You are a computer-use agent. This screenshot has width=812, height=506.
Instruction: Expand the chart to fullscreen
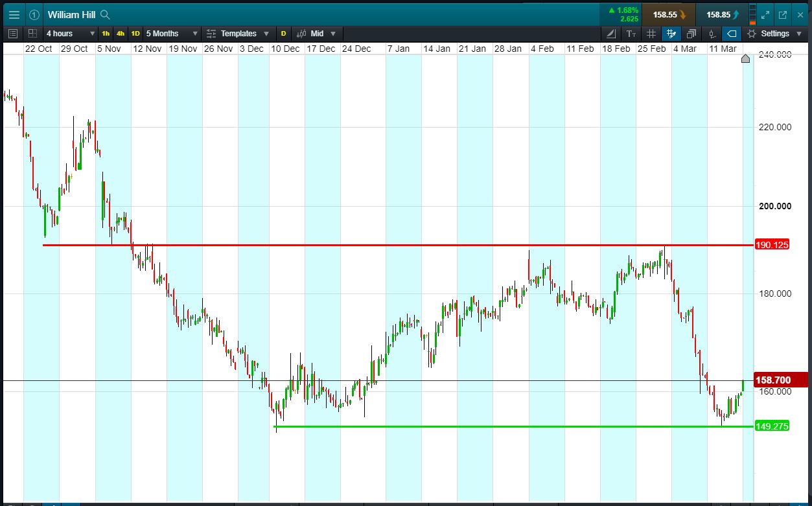click(x=765, y=14)
